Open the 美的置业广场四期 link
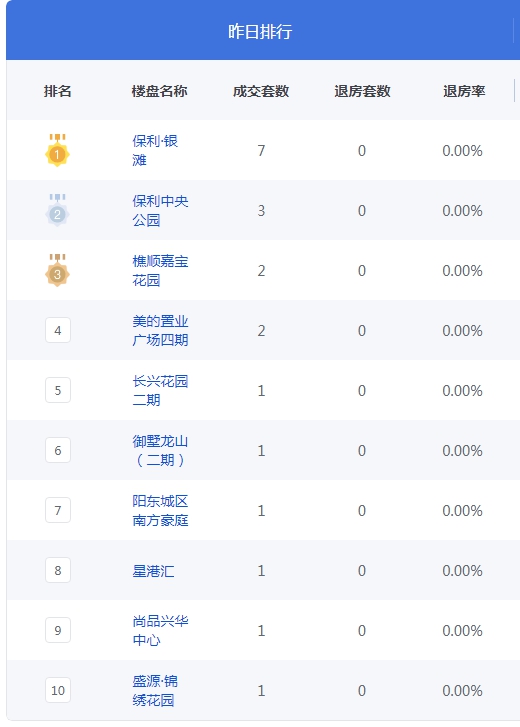 point(160,330)
